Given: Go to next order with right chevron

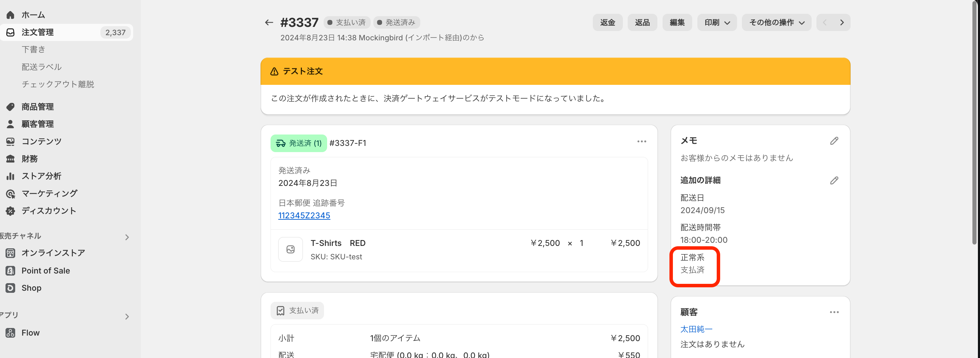Looking at the screenshot, I should coord(842,22).
